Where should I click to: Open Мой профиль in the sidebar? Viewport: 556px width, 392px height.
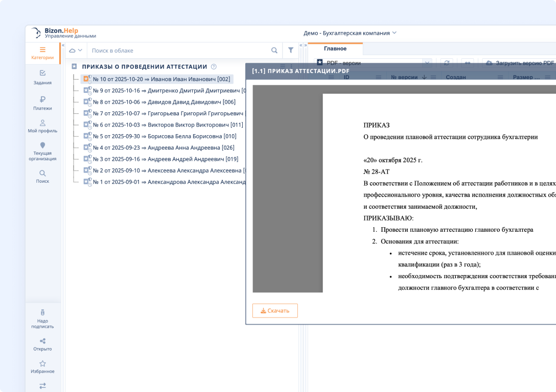(42, 126)
